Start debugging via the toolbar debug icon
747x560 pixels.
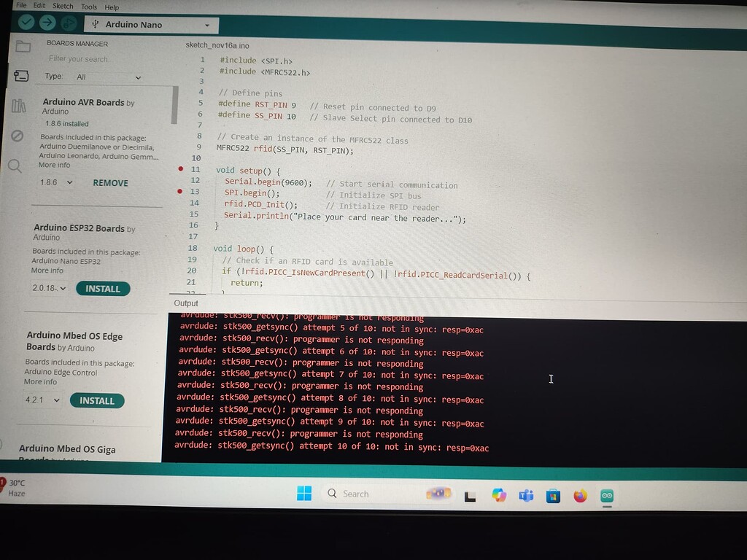click(x=69, y=23)
